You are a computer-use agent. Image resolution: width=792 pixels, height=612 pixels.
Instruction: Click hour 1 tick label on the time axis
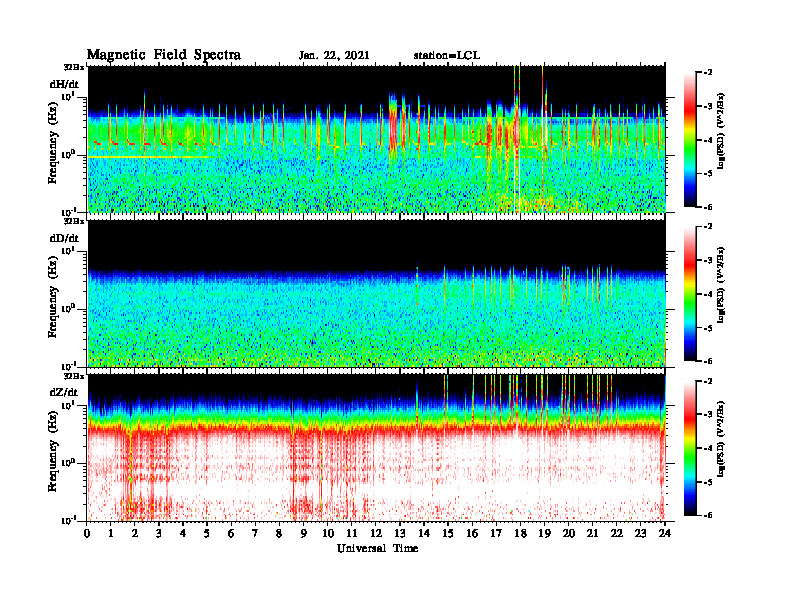(111, 533)
